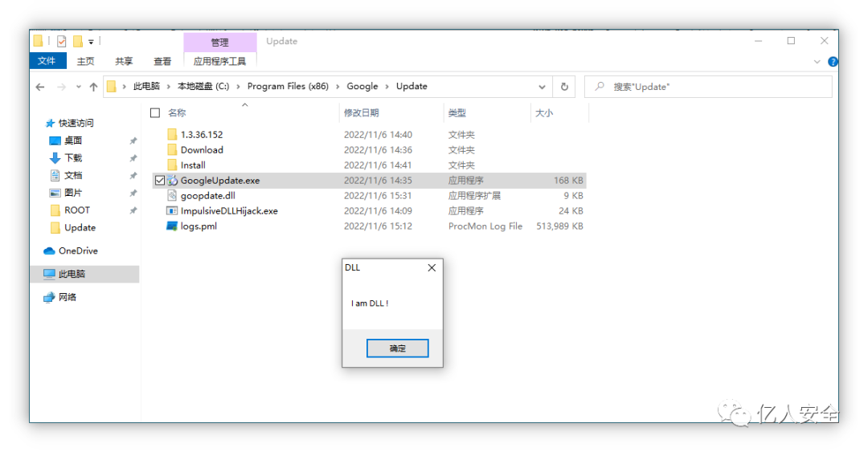Open the Help question mark icon
The width and height of the screenshot is (868, 452).
coord(833,61)
